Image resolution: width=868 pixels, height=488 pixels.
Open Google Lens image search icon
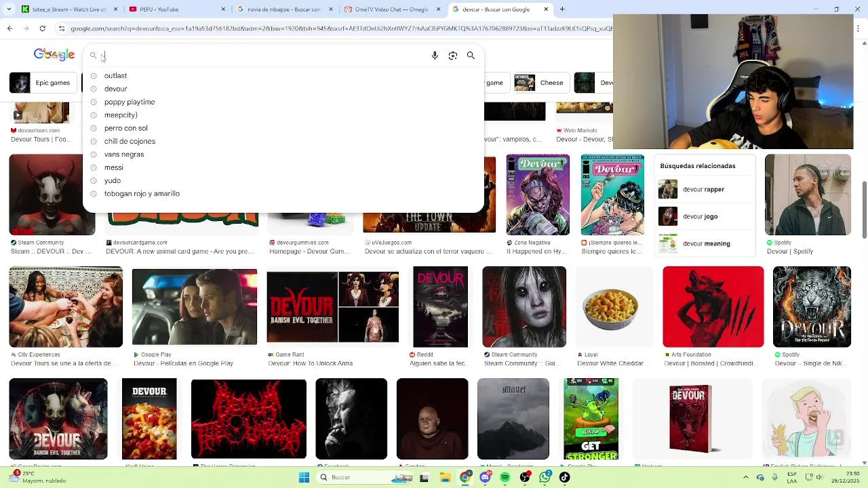pyautogui.click(x=453, y=56)
